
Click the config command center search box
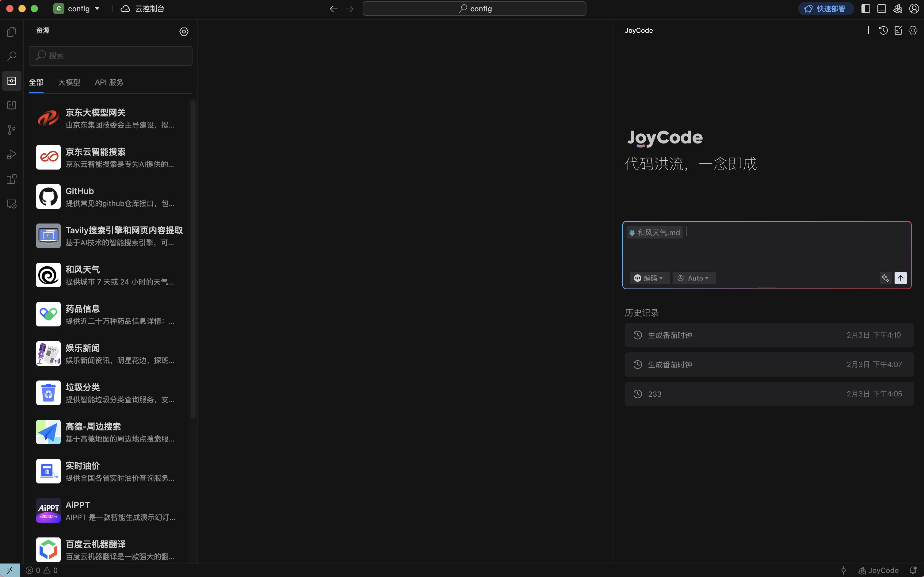(474, 9)
